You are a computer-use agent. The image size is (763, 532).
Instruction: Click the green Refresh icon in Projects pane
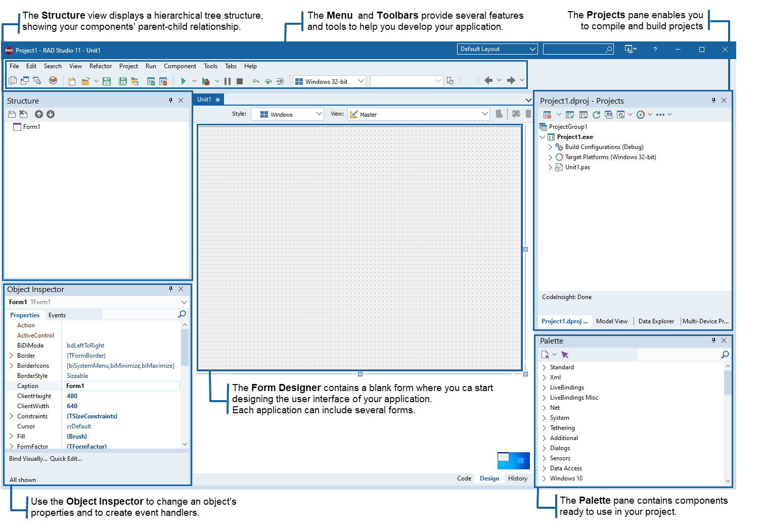(597, 115)
